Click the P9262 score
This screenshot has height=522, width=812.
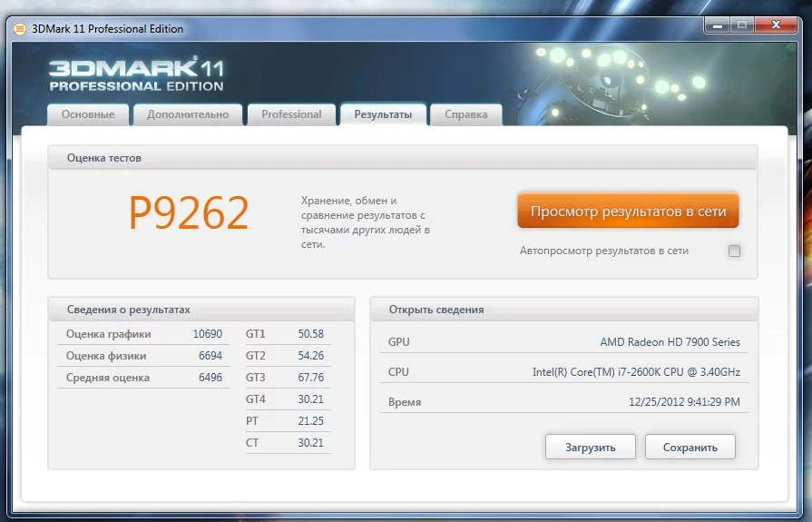(x=189, y=212)
